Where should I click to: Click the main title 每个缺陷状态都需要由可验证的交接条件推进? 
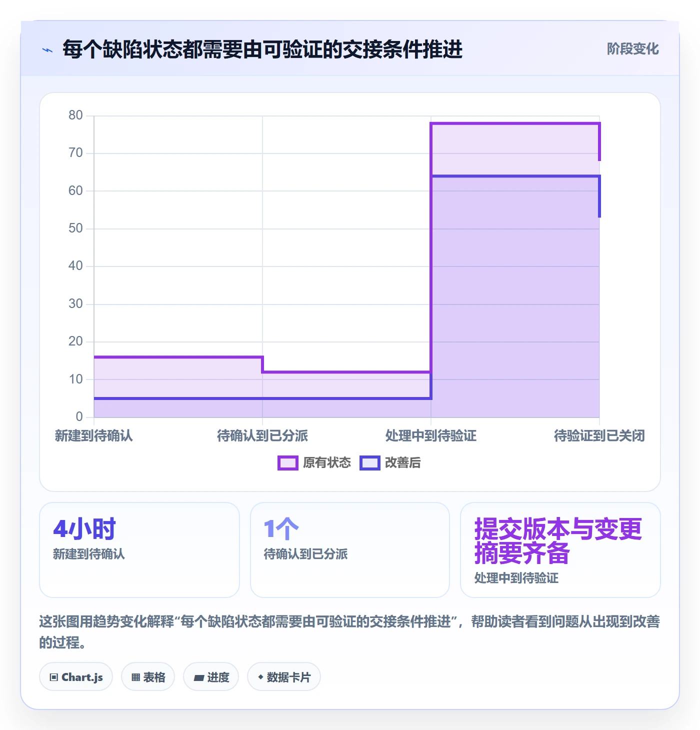tap(262, 49)
